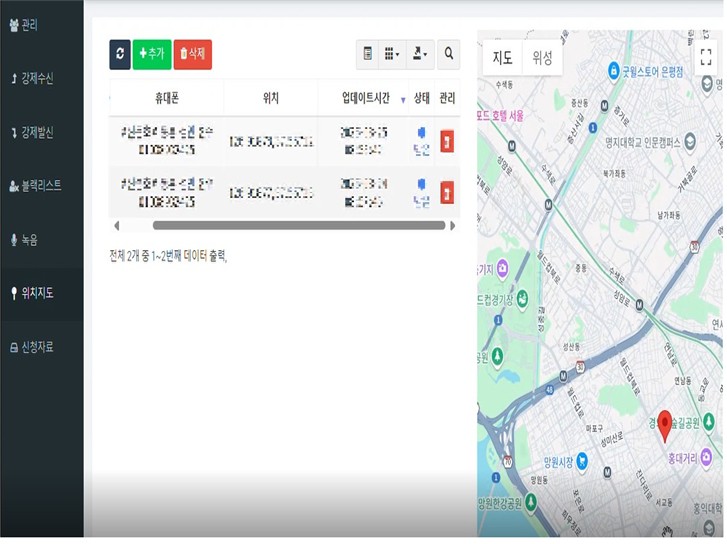This screenshot has height=544, width=727.
Task: Click the 상태 column header
Action: (421, 98)
